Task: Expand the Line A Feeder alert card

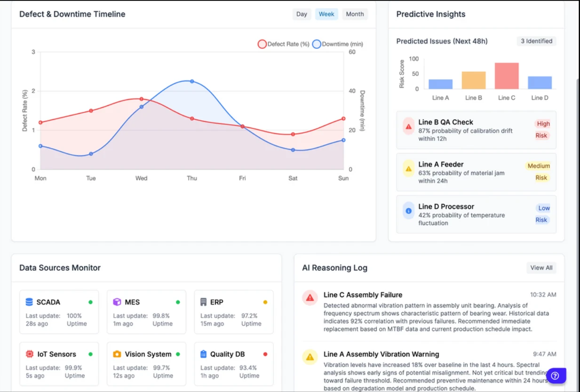Action: click(476, 172)
